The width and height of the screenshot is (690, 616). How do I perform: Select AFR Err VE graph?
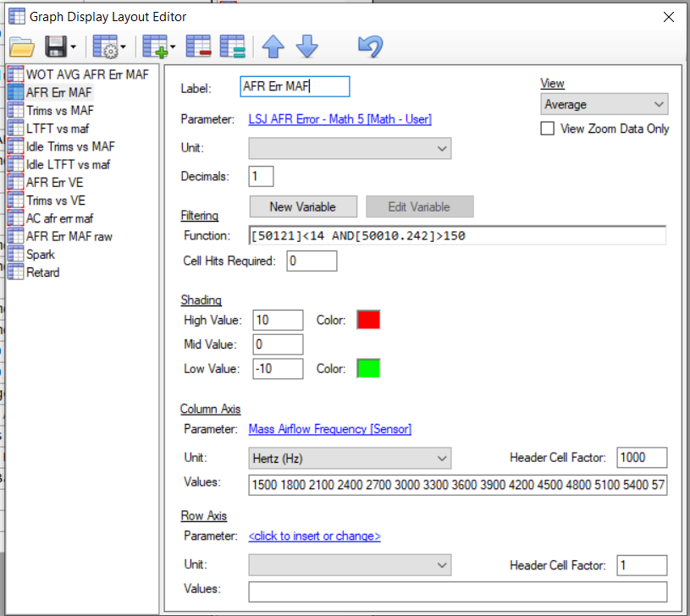click(x=54, y=183)
